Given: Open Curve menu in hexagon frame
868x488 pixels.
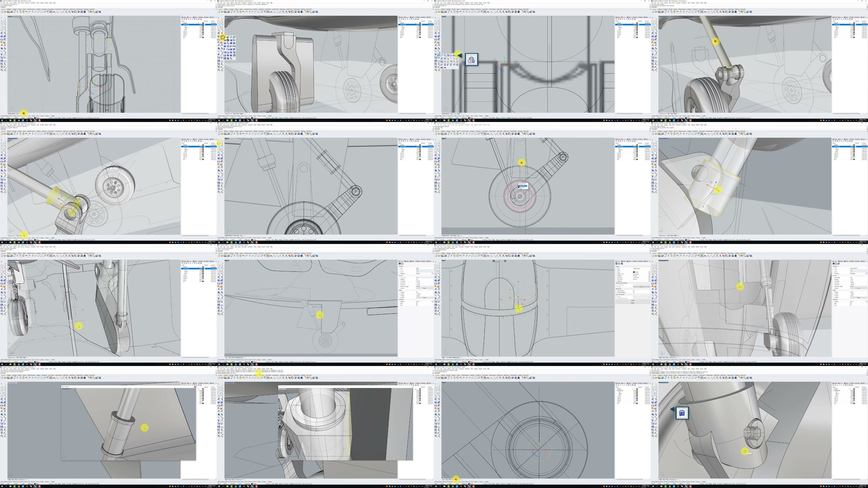Looking at the screenshot, I should [x=445, y=369].
